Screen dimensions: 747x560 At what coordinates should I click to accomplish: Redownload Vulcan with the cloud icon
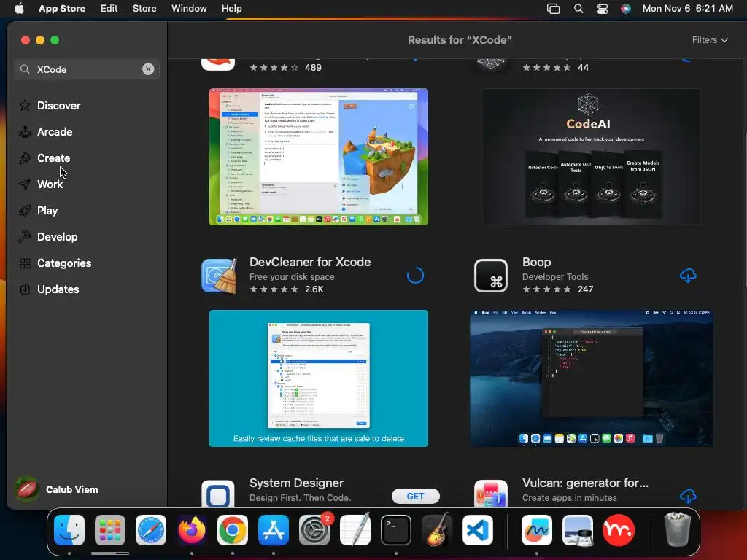pos(688,496)
